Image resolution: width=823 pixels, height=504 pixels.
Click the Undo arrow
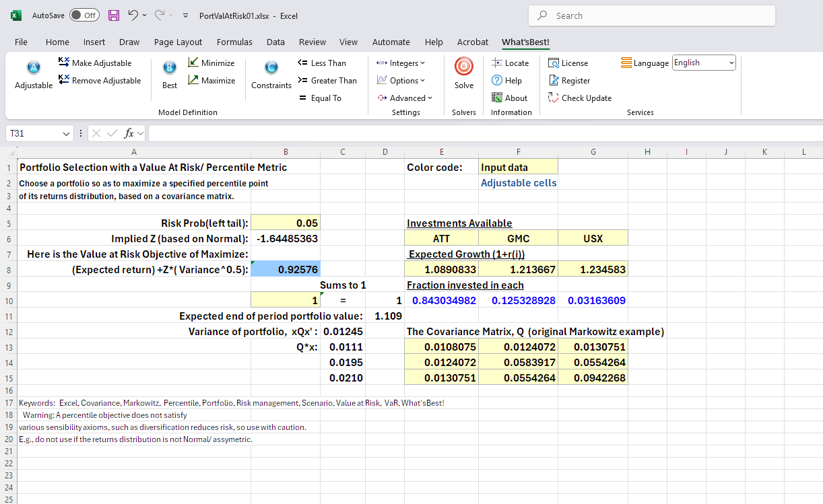133,15
